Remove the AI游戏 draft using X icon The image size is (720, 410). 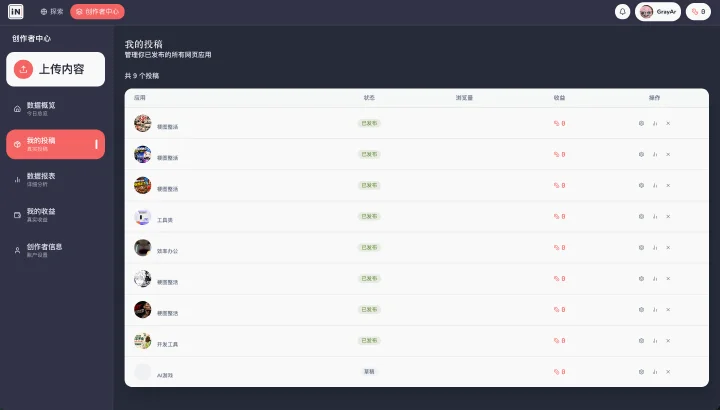point(668,372)
